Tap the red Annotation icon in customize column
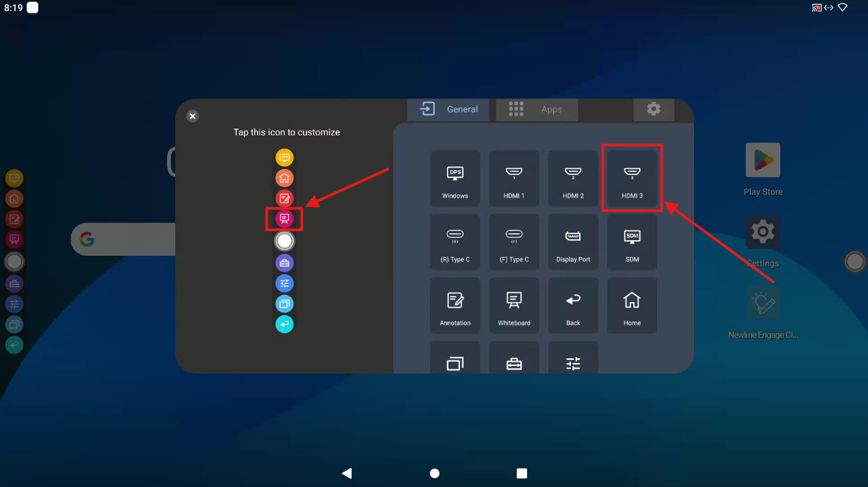 (x=285, y=198)
